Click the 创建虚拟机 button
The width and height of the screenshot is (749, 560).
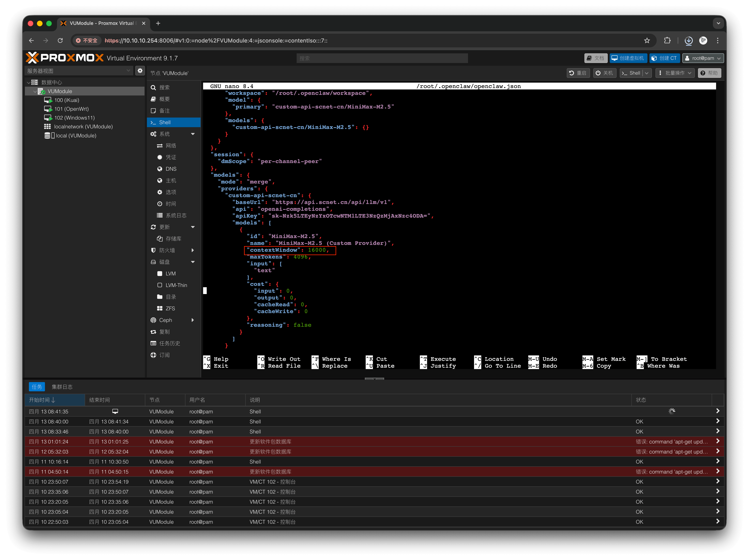point(628,58)
